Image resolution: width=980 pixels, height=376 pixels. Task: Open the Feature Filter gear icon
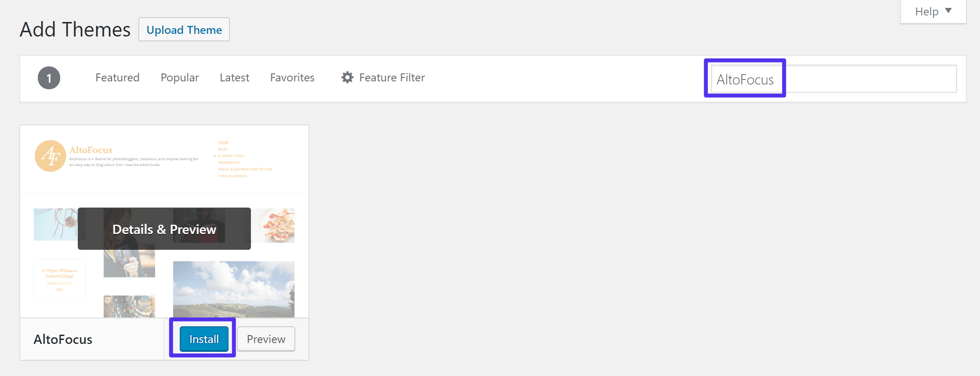(348, 77)
